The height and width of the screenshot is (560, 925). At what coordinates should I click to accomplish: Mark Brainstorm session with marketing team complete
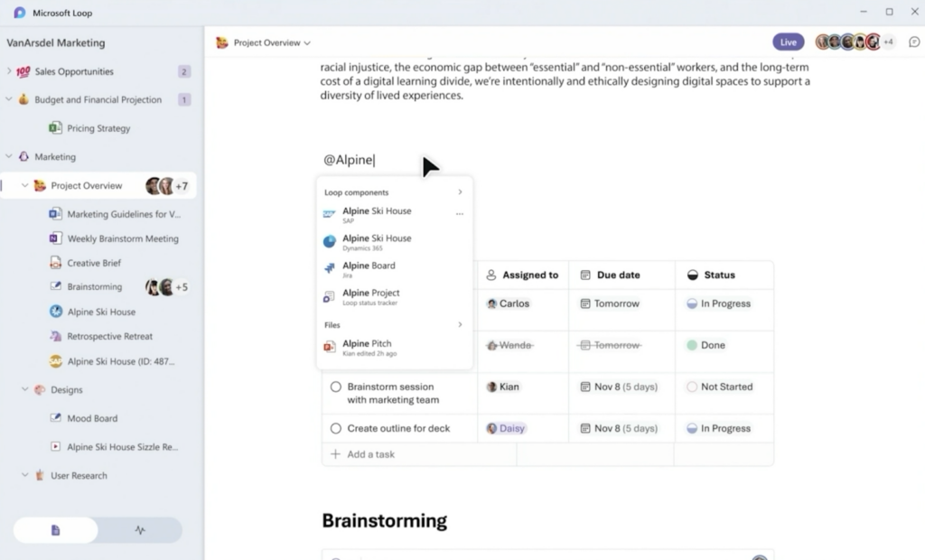click(336, 387)
